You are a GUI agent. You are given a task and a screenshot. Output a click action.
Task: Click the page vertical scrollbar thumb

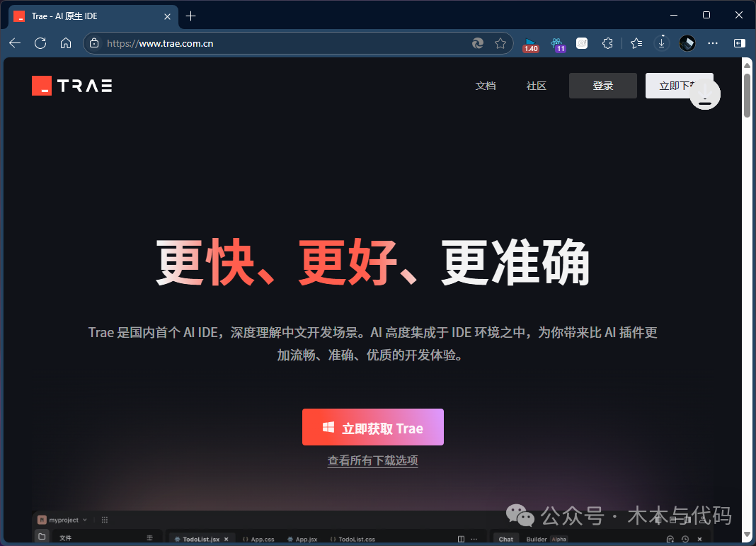747,95
